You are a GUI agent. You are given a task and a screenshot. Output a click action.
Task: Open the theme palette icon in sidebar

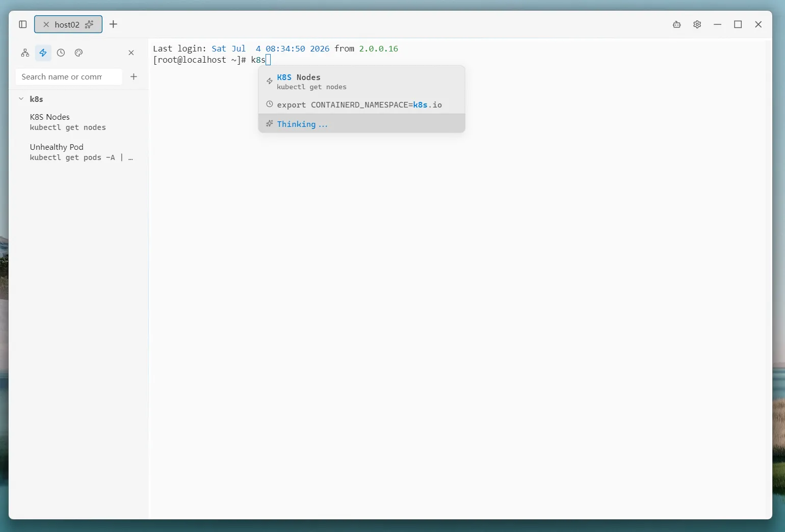(x=78, y=52)
